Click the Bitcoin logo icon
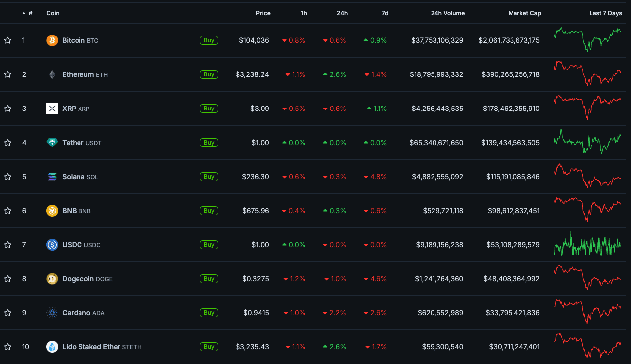 pyautogui.click(x=52, y=40)
